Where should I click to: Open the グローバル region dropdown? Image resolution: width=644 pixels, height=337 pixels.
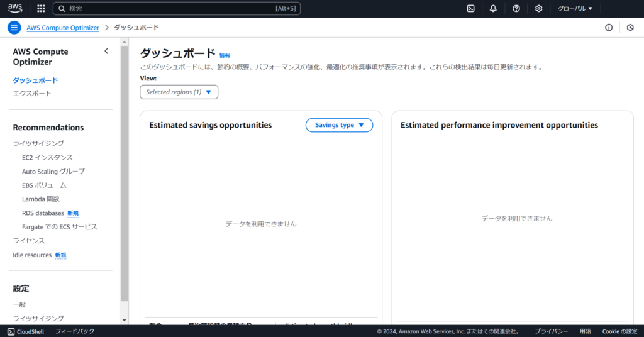pos(575,8)
